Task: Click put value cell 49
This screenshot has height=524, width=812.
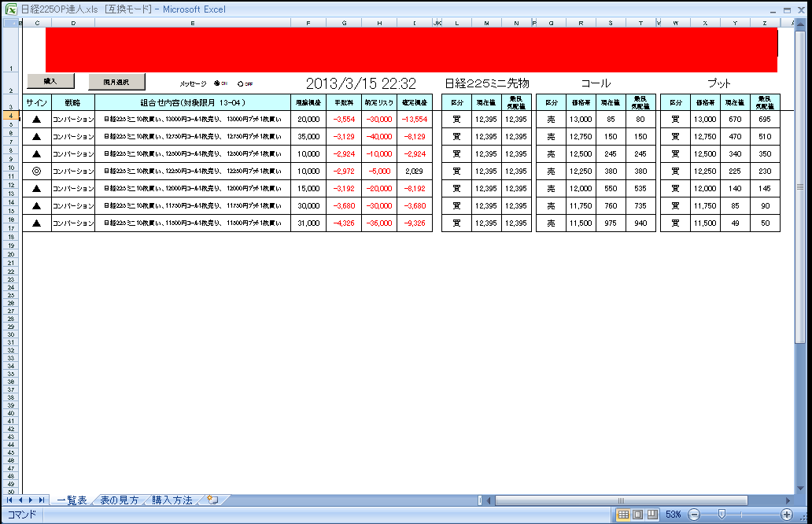Action: click(735, 223)
